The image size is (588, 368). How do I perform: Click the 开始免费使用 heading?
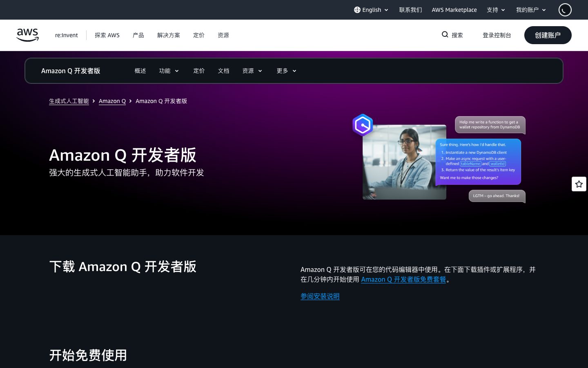point(88,355)
